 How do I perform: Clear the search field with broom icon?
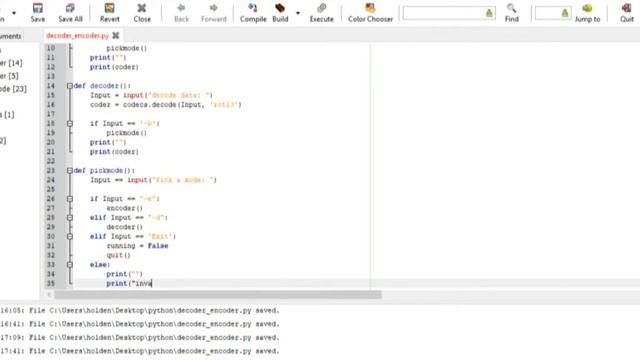(x=489, y=13)
